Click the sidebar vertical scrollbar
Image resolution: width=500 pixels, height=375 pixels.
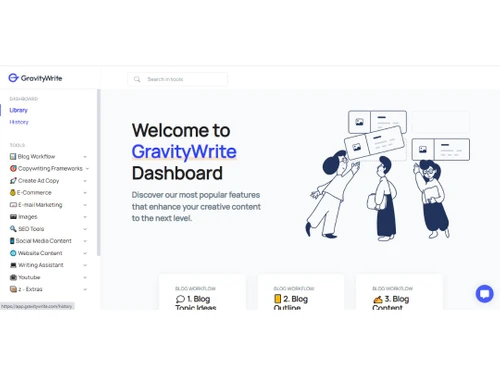click(x=98, y=172)
